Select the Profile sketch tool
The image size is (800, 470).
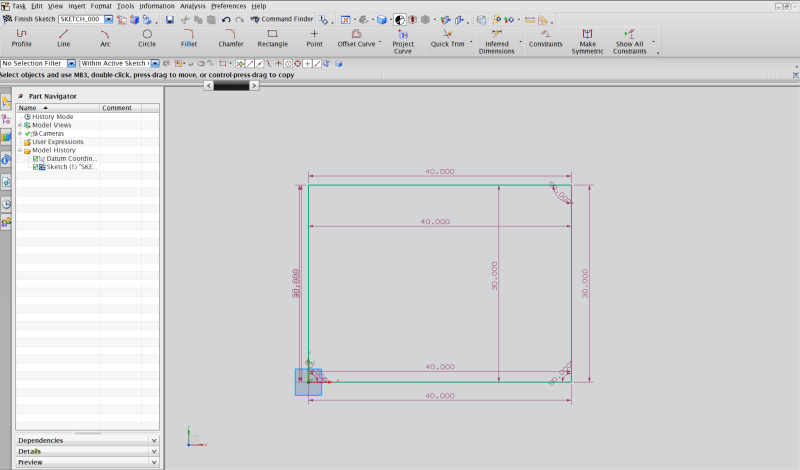(21, 39)
